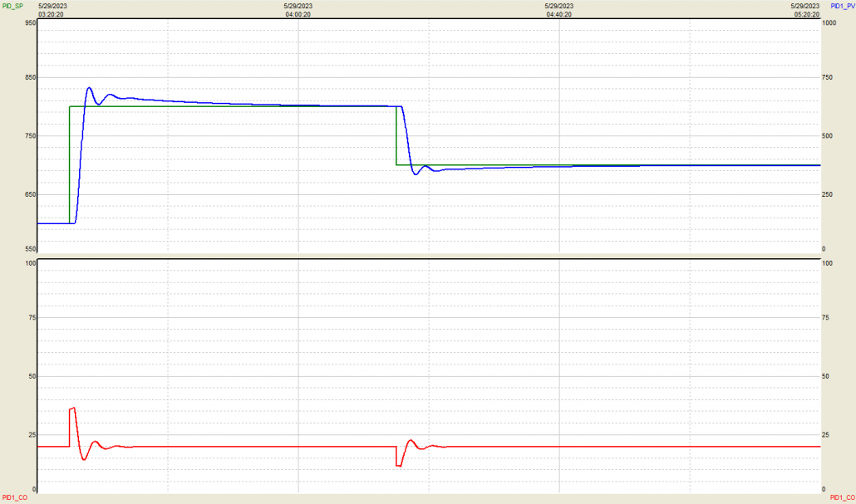The width and height of the screenshot is (856, 504).
Task: Click the PID_SP pen label
Action: [x=12, y=6]
